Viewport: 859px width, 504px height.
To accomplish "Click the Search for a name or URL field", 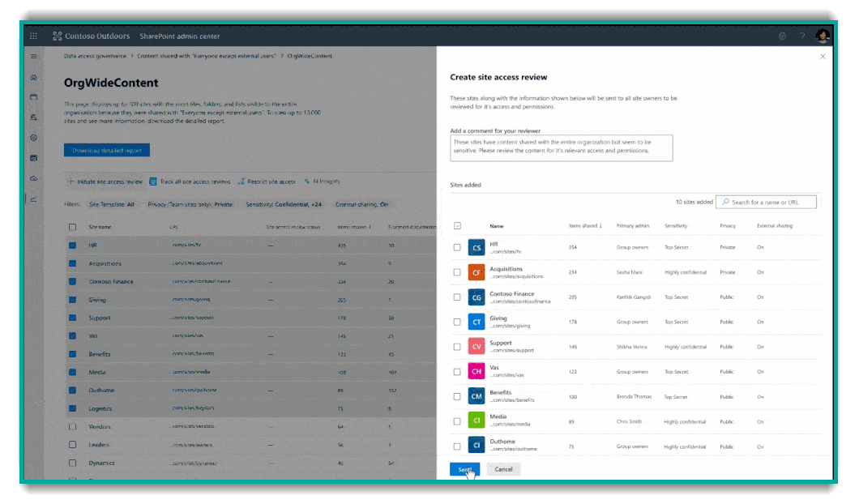I will 767,201.
